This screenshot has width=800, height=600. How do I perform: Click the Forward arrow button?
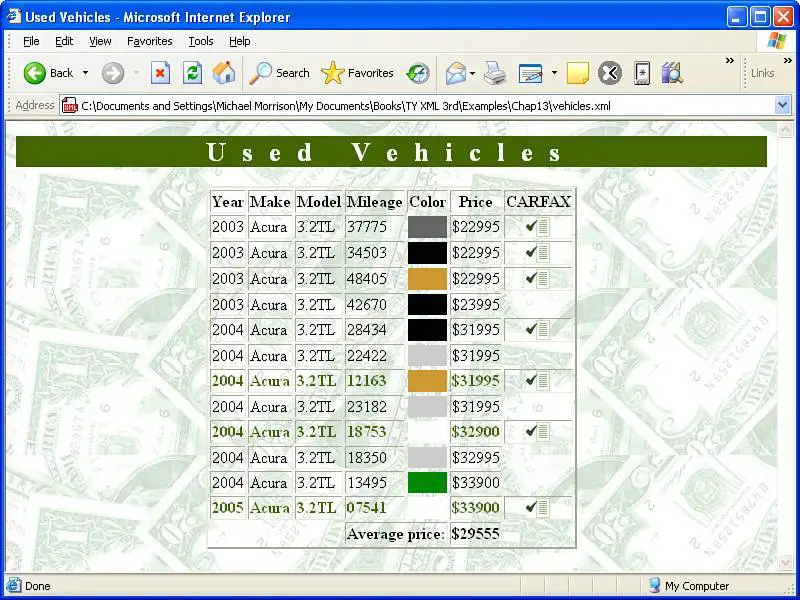(113, 73)
